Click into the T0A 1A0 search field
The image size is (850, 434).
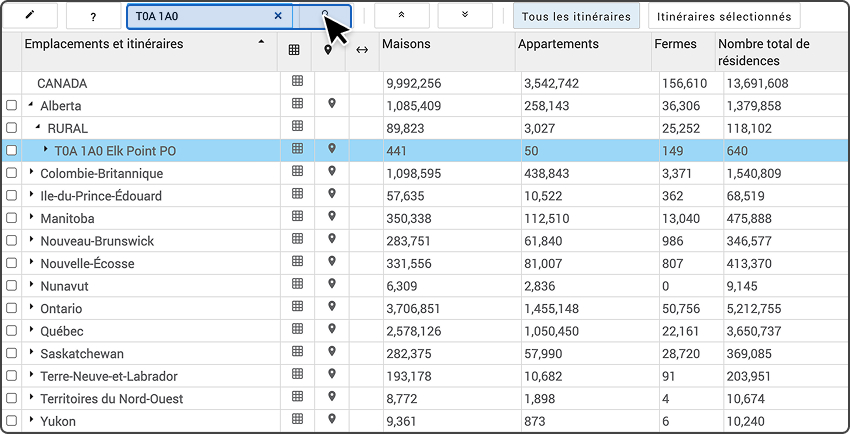pos(200,16)
